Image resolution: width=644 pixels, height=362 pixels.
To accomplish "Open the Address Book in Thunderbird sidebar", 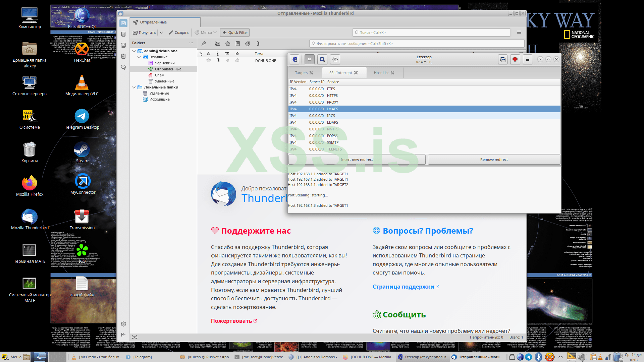I will tap(123, 35).
